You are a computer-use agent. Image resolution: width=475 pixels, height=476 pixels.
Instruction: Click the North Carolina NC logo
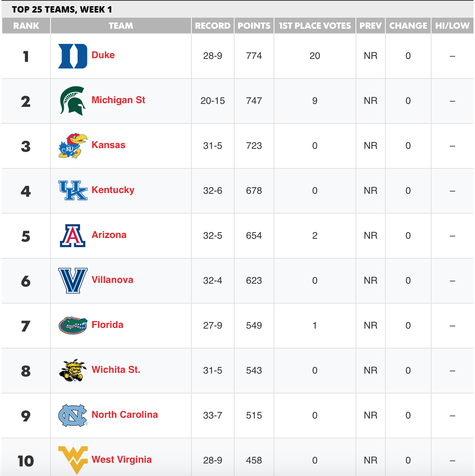click(x=73, y=415)
